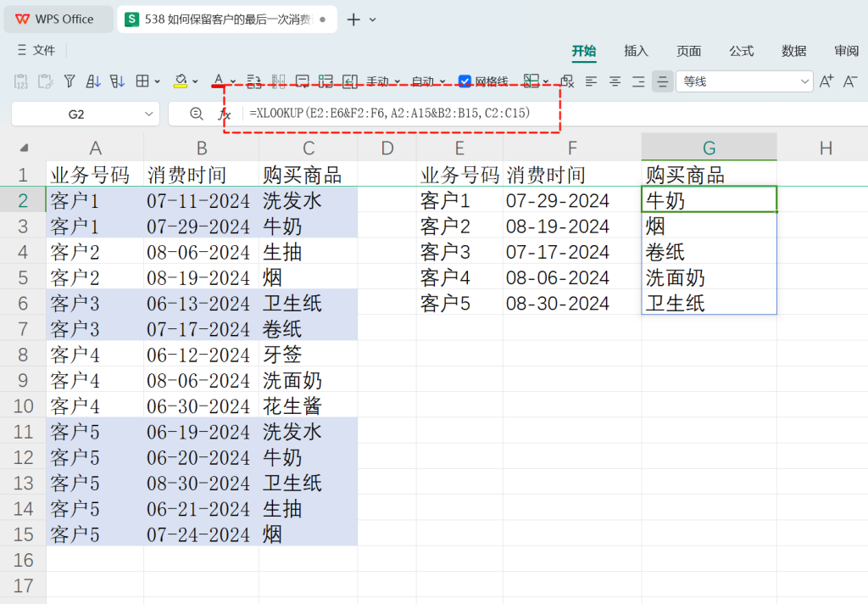
Task: Select cell E6 containing 客户5
Action: click(459, 303)
